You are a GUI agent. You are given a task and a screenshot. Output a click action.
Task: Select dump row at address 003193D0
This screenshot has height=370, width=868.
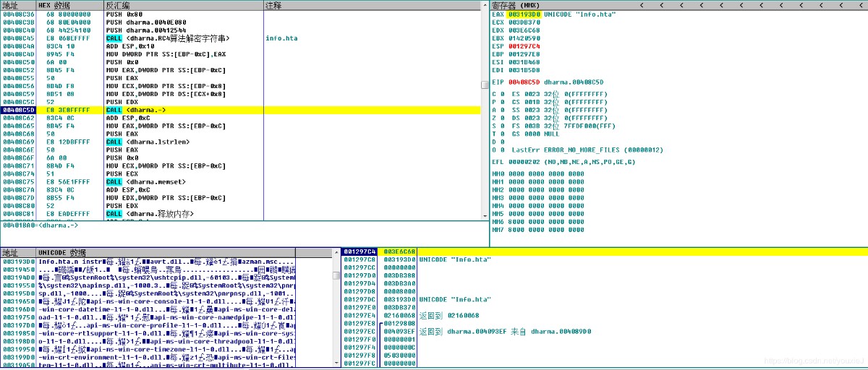pos(148,261)
